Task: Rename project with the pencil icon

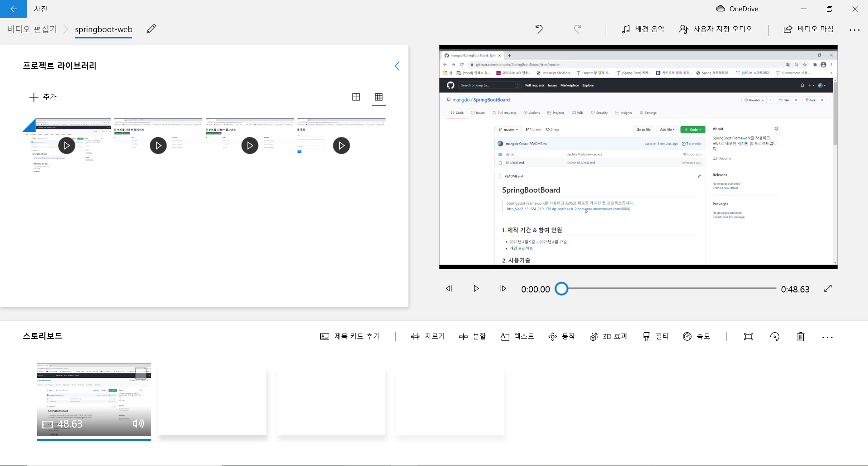Action: [151, 29]
